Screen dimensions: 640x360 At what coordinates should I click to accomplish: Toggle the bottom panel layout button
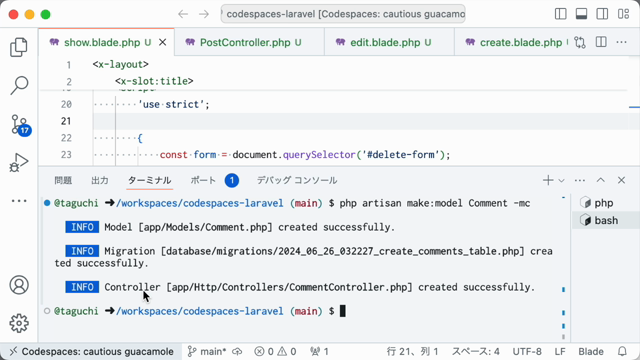pos(581,14)
